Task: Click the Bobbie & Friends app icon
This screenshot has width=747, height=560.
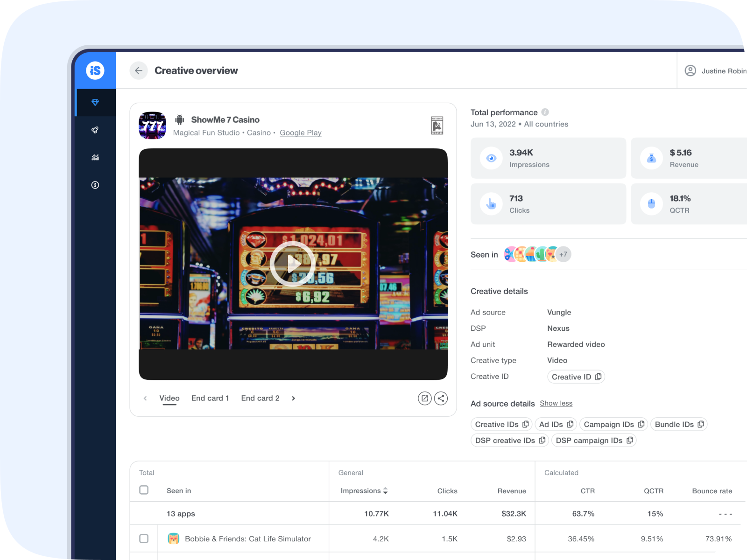Action: pyautogui.click(x=174, y=539)
